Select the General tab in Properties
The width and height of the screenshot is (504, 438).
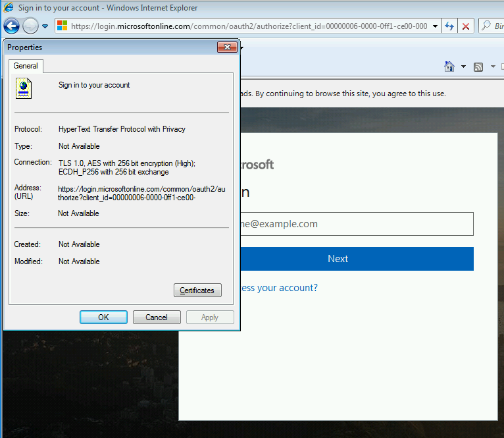coord(26,66)
